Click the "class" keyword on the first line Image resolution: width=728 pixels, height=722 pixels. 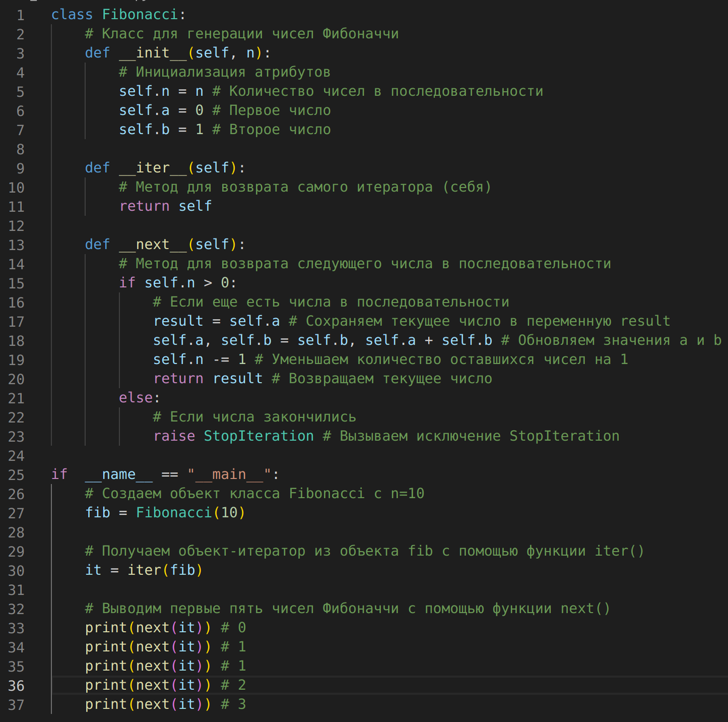pyautogui.click(x=72, y=15)
